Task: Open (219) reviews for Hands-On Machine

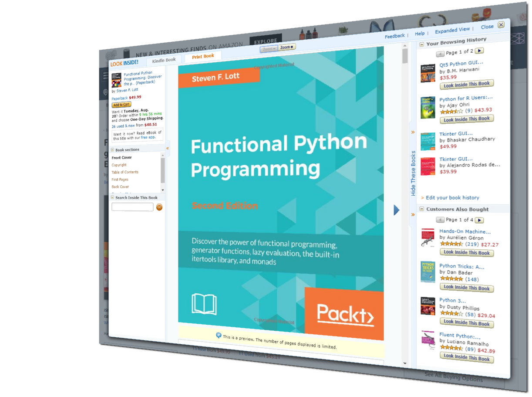Action: point(472,244)
